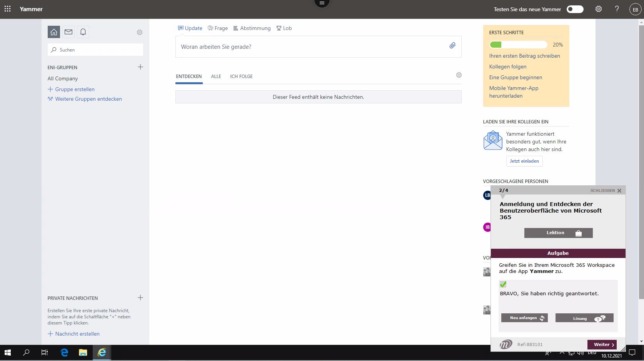Click the Yammer title in header

[x=31, y=9]
